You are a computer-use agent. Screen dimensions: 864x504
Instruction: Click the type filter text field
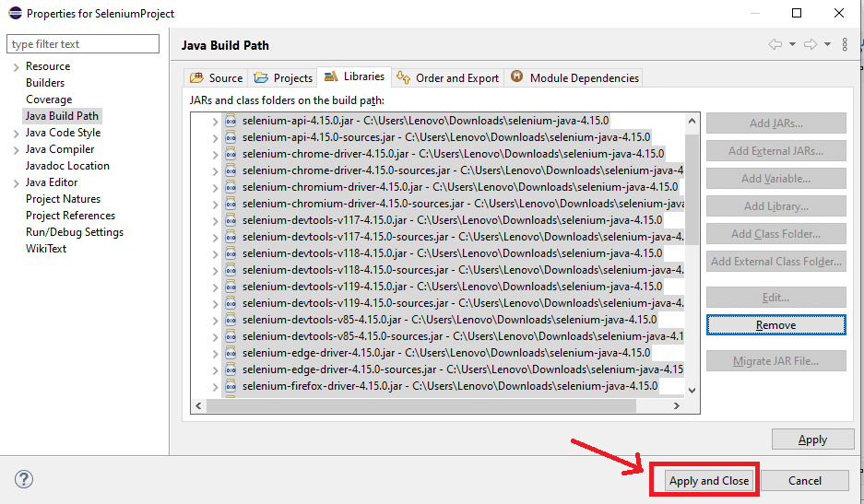[x=83, y=44]
